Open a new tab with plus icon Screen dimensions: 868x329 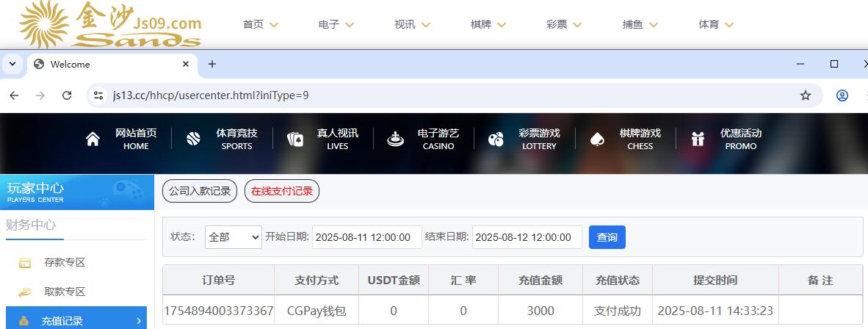[x=212, y=64]
